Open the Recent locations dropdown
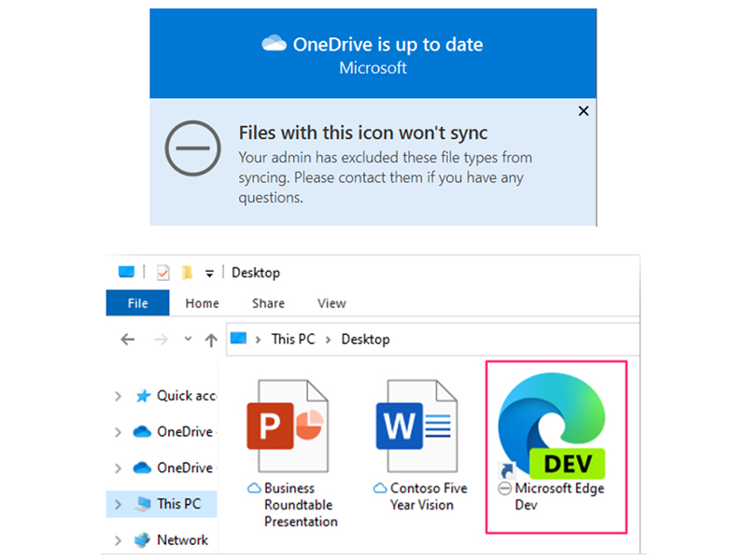This screenshot has width=747, height=560. tap(188, 339)
